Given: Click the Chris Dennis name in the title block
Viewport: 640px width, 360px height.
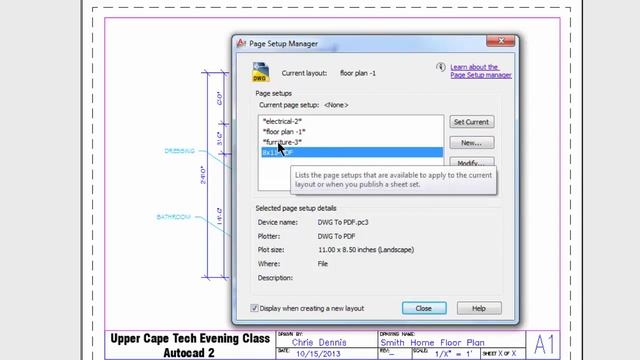Looking at the screenshot, I should point(319,342).
